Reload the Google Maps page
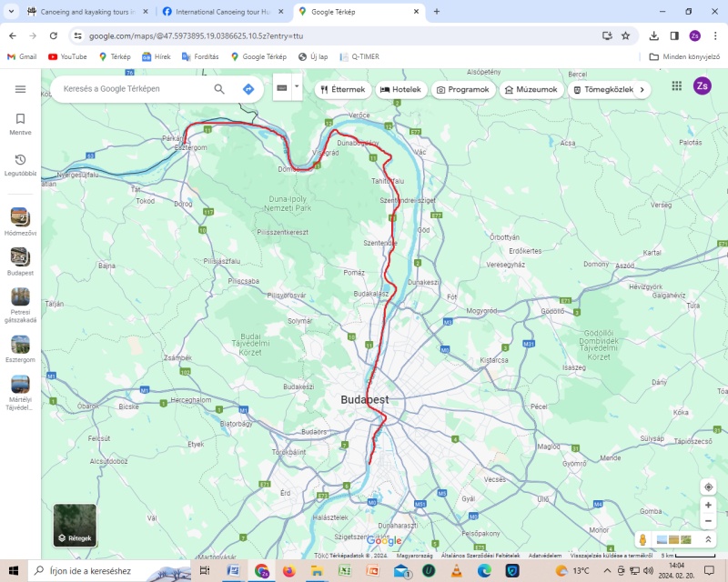The height and width of the screenshot is (582, 728). pyautogui.click(x=54, y=35)
